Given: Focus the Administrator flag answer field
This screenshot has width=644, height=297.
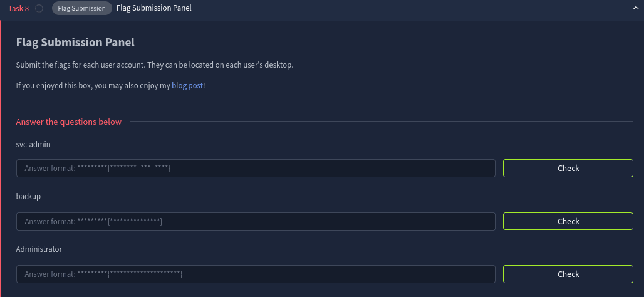Looking at the screenshot, I should click(256, 274).
